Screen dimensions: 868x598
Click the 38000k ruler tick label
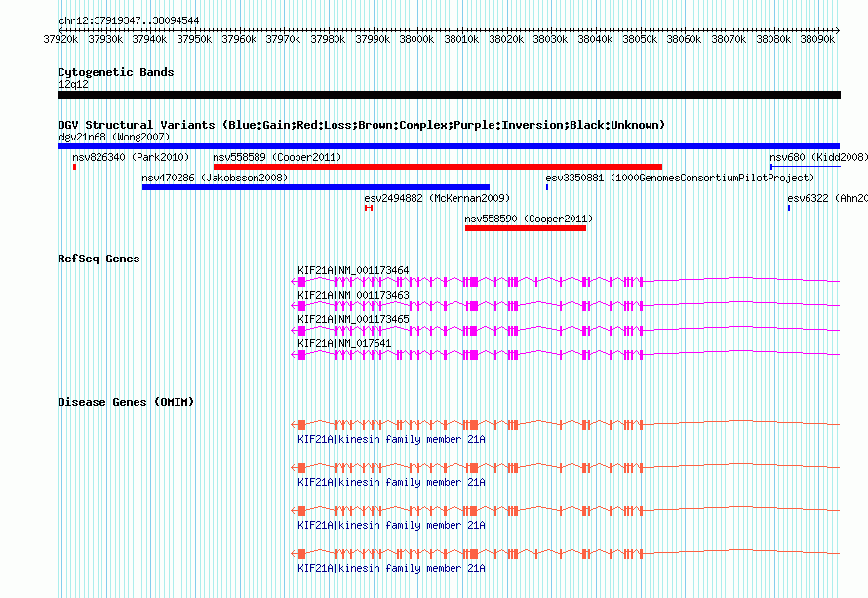tap(416, 39)
